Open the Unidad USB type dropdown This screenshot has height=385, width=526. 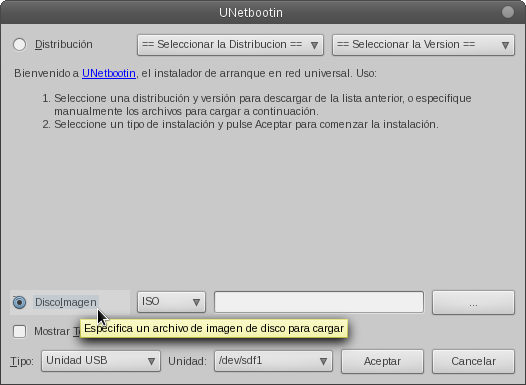click(101, 361)
